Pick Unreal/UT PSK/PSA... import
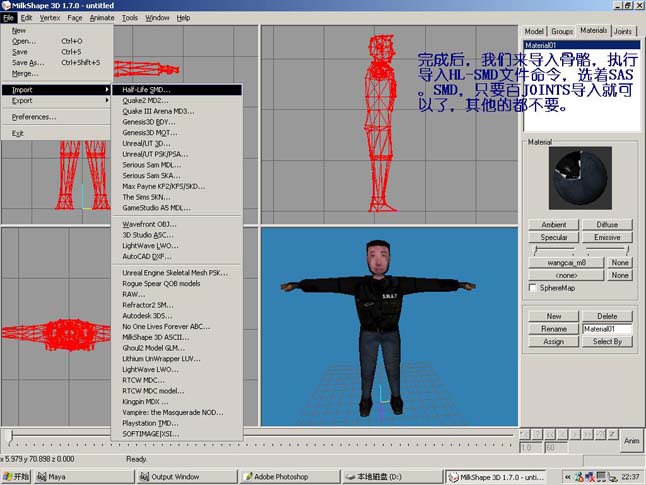Viewport: 646px width, 485px height. 177,154
